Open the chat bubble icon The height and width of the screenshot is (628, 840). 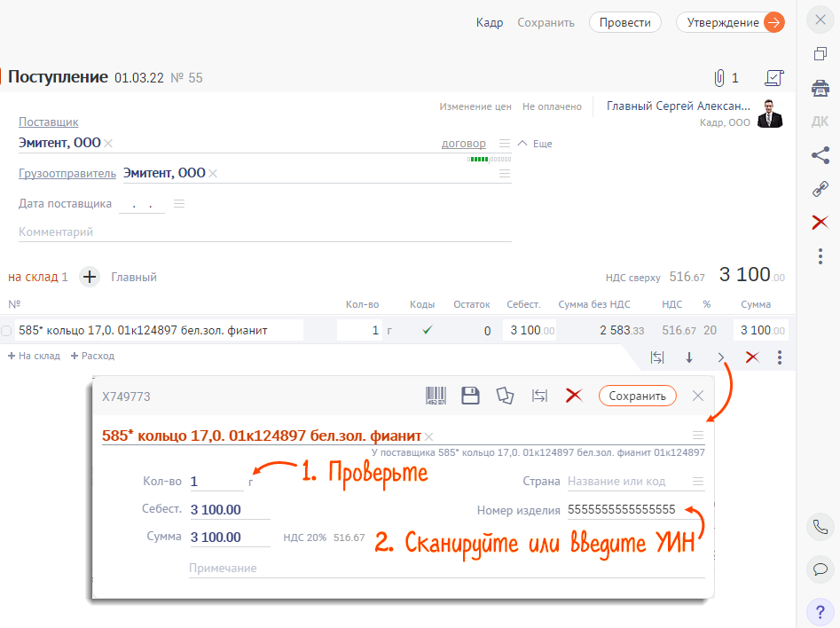(x=820, y=569)
